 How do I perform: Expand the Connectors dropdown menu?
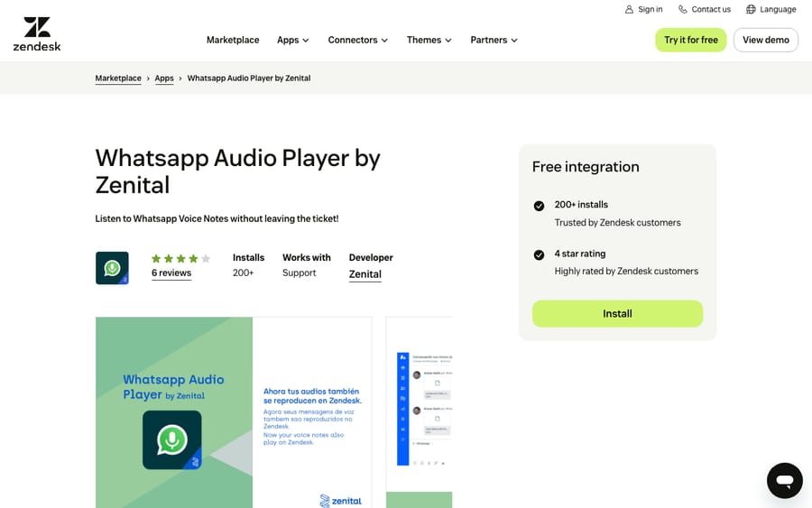pyautogui.click(x=358, y=40)
